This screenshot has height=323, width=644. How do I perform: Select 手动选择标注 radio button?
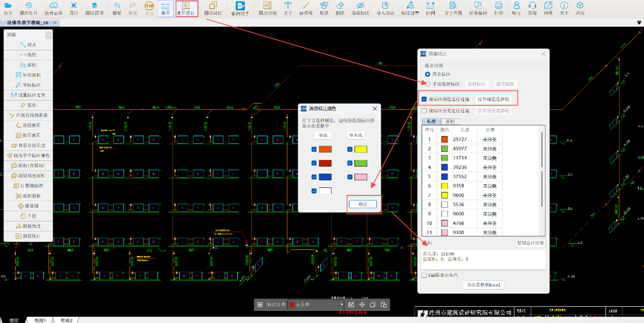428,84
